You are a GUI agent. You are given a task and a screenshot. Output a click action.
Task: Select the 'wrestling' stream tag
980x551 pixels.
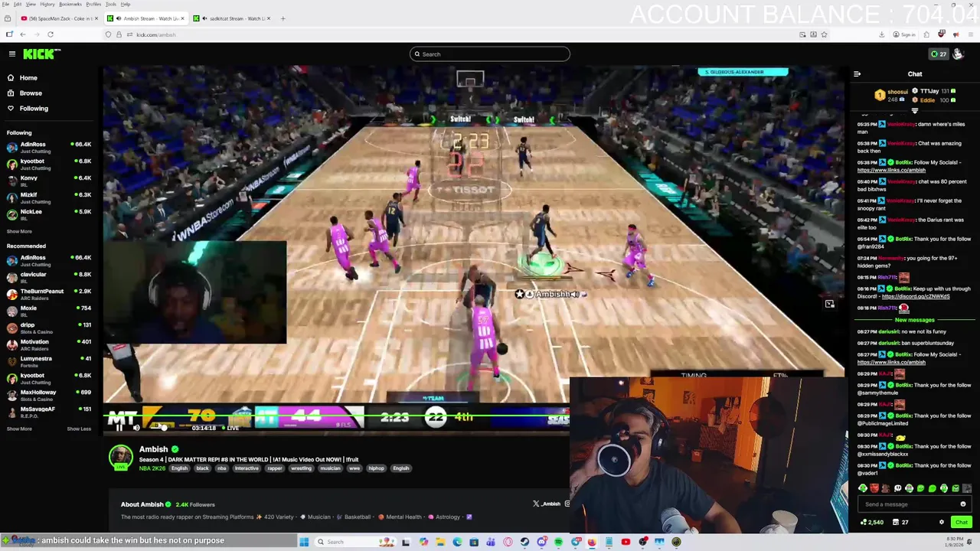[302, 468]
